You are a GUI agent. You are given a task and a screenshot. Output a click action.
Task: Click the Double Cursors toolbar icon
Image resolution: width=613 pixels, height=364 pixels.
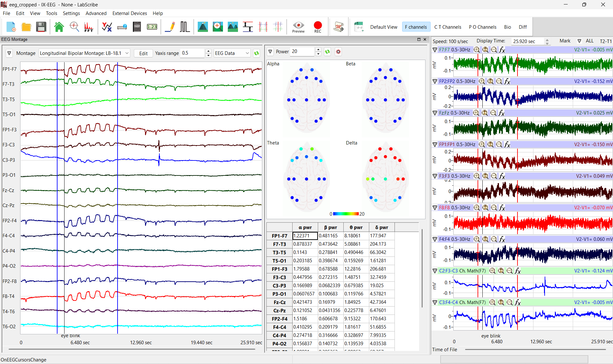263,27
